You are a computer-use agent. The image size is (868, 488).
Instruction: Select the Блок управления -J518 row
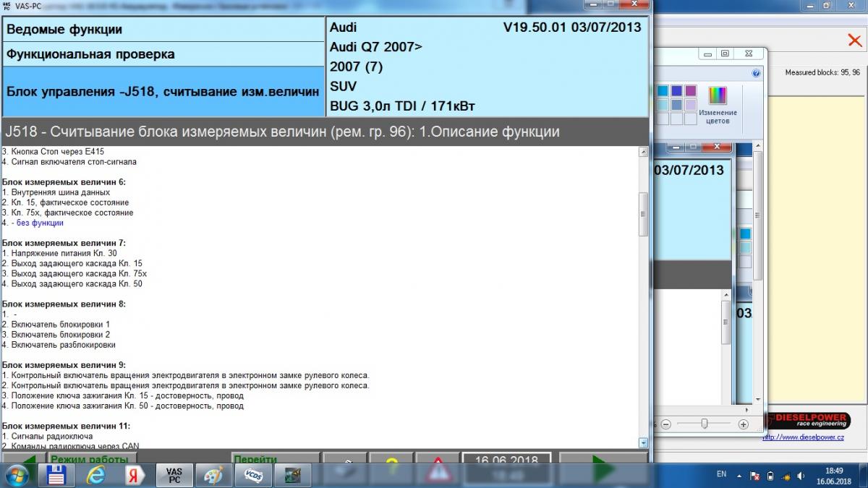click(x=163, y=92)
